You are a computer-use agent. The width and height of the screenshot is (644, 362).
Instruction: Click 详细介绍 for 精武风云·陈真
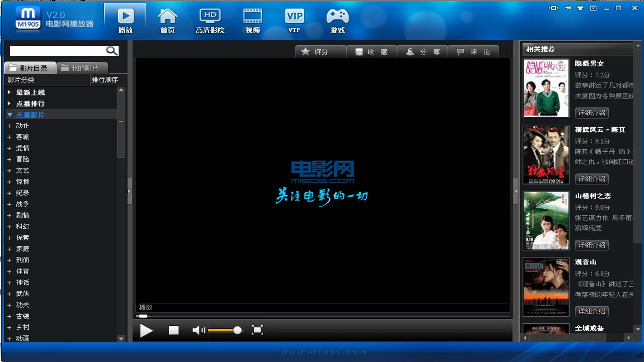coord(592,179)
